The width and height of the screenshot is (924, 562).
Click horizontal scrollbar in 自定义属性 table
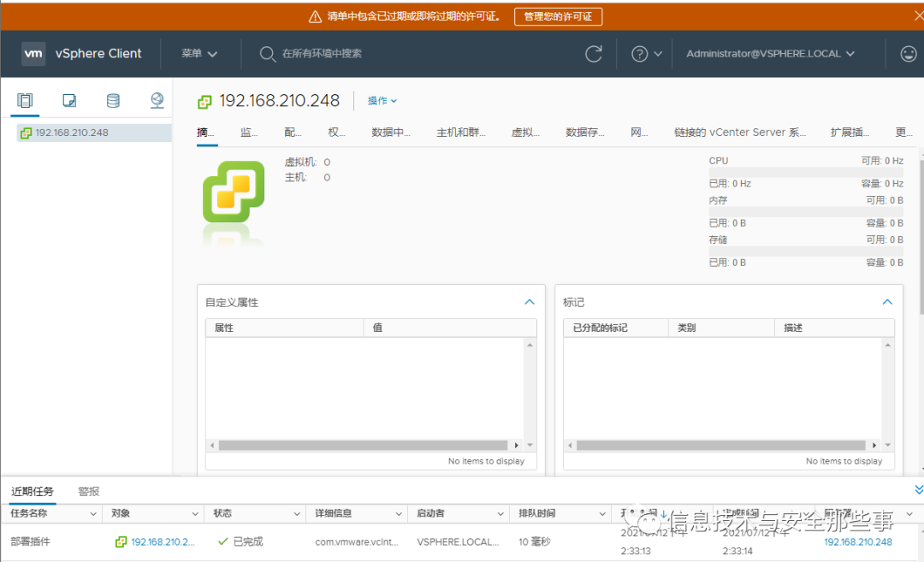point(363,446)
